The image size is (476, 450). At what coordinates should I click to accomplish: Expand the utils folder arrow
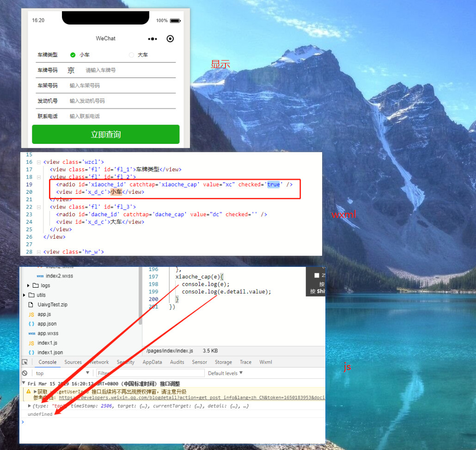(24, 295)
